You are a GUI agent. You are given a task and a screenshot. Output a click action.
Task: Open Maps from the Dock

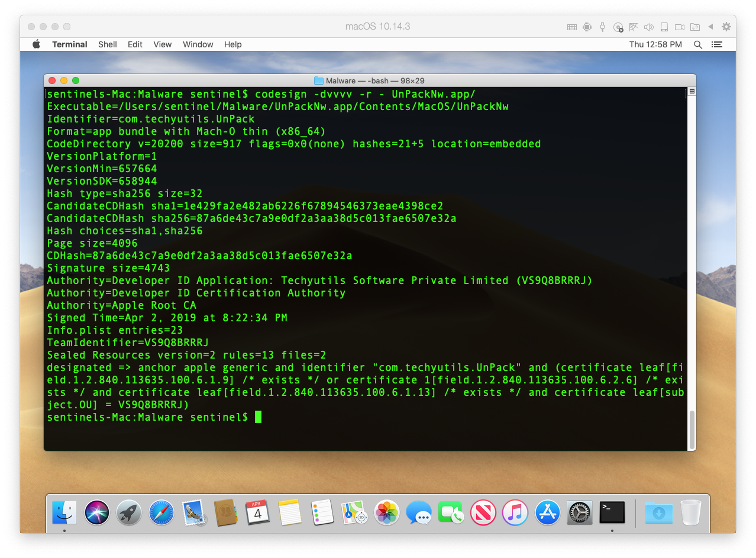pos(354,512)
